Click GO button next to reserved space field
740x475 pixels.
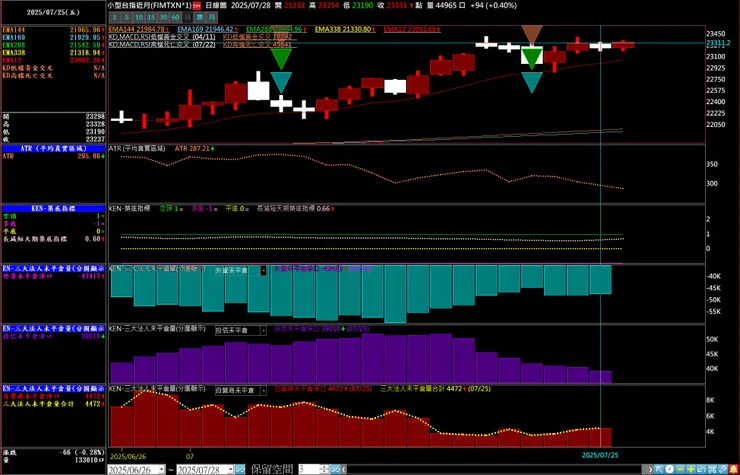tap(335, 469)
